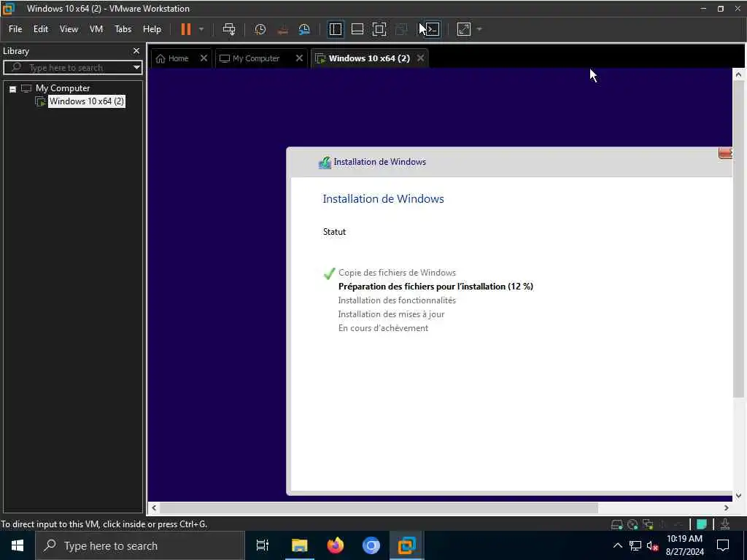Click the CD/DVD drive status icon
Screen dimensions: 747x560
click(x=632, y=524)
